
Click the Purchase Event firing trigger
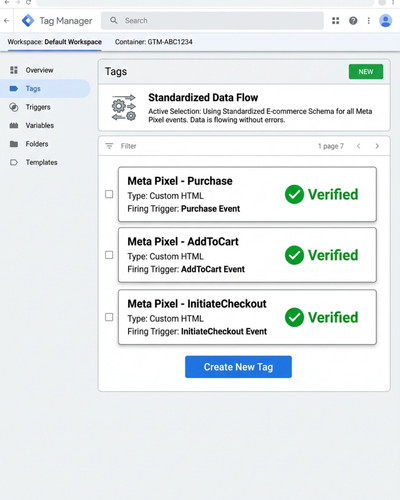click(x=210, y=209)
